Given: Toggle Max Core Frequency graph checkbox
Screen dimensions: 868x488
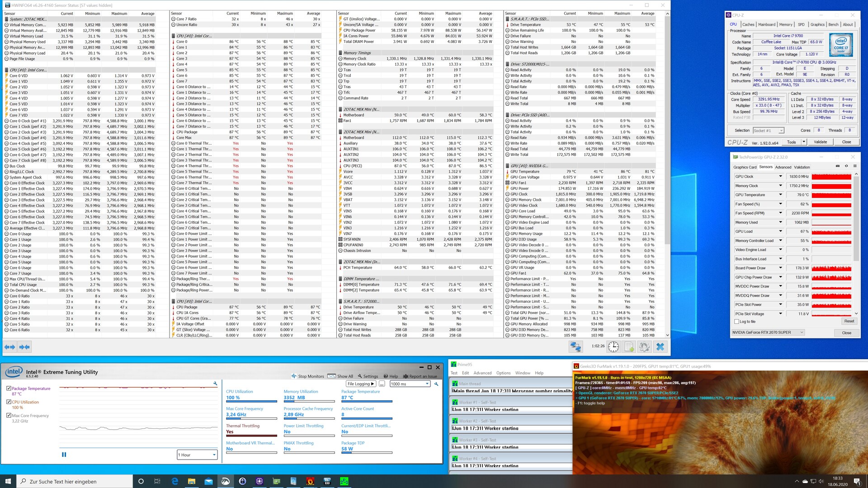Looking at the screenshot, I should pyautogui.click(x=9, y=415).
